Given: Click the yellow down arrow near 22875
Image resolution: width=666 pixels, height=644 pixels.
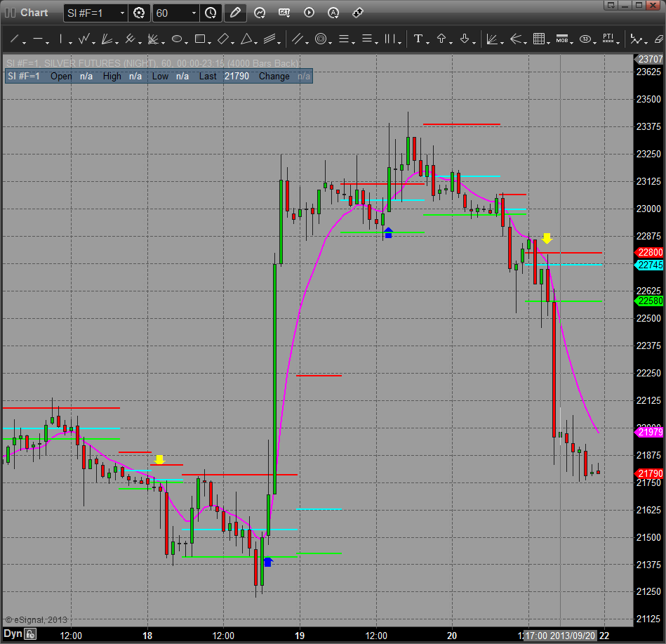Looking at the screenshot, I should coord(547,238).
